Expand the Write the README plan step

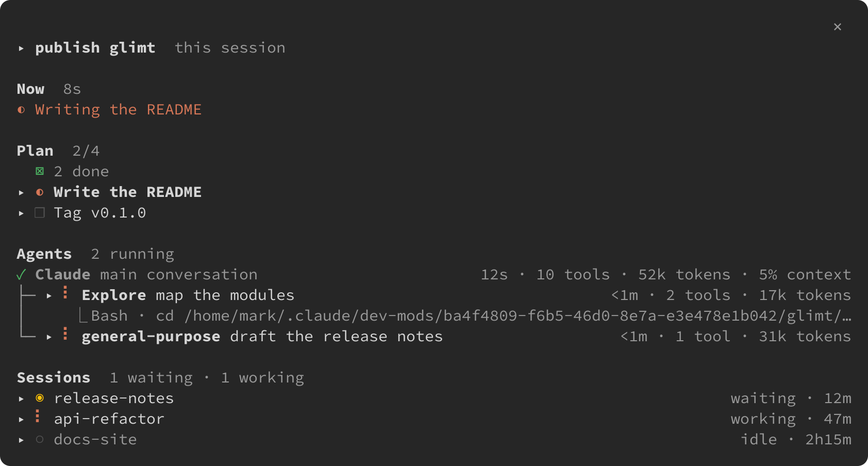point(21,192)
